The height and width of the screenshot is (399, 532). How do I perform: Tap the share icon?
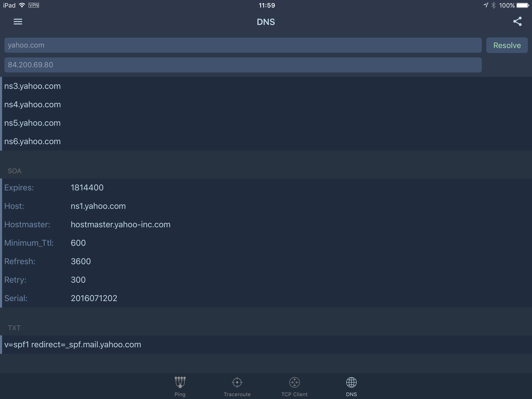(x=517, y=22)
